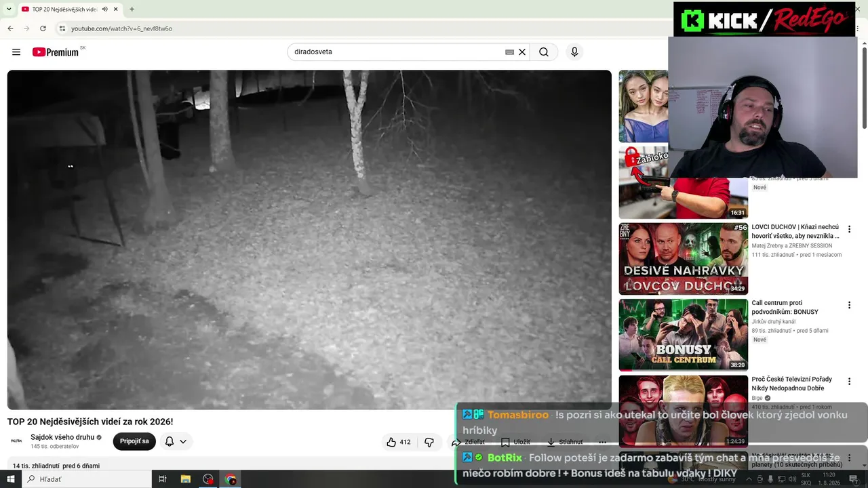
Task: Click the magnifier search button
Action: tap(544, 52)
